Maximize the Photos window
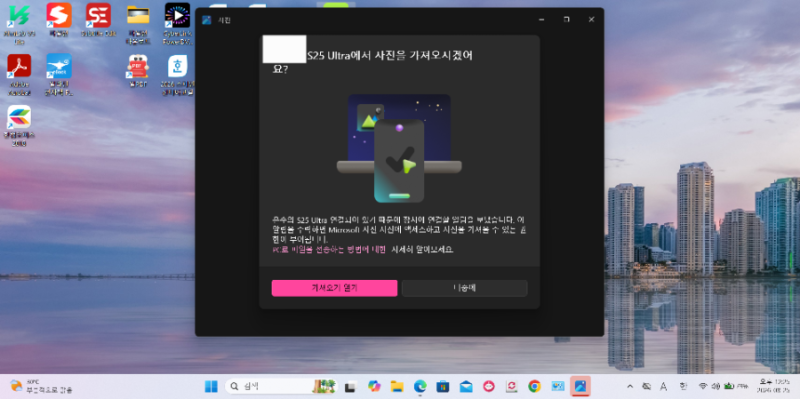800x399 pixels. [566, 19]
